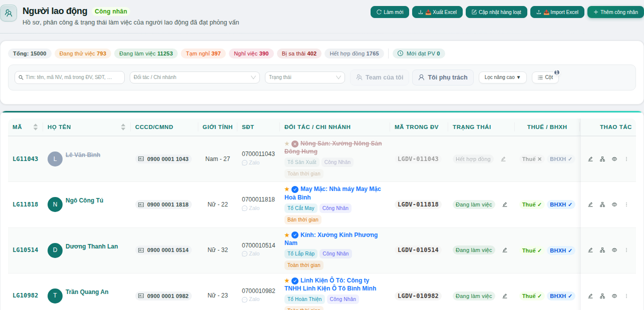Open Ngô Công Tú's profile name link
644x310 pixels.
click(84, 200)
